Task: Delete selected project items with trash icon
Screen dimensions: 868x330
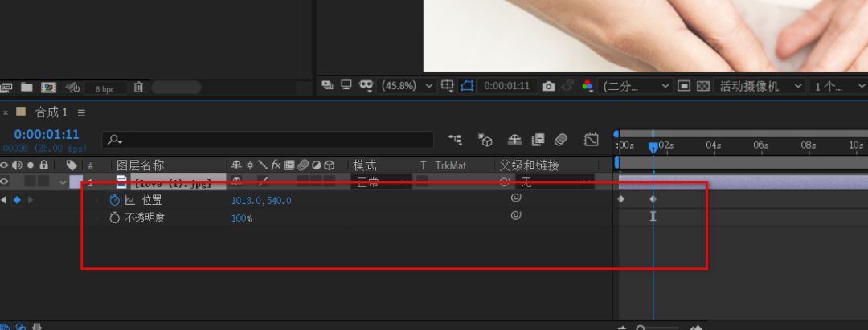Action: tap(138, 88)
